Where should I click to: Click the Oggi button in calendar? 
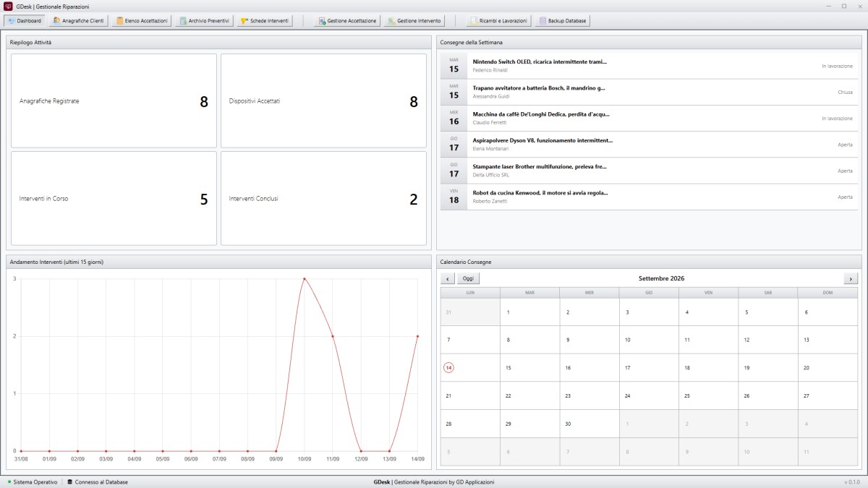(x=468, y=278)
